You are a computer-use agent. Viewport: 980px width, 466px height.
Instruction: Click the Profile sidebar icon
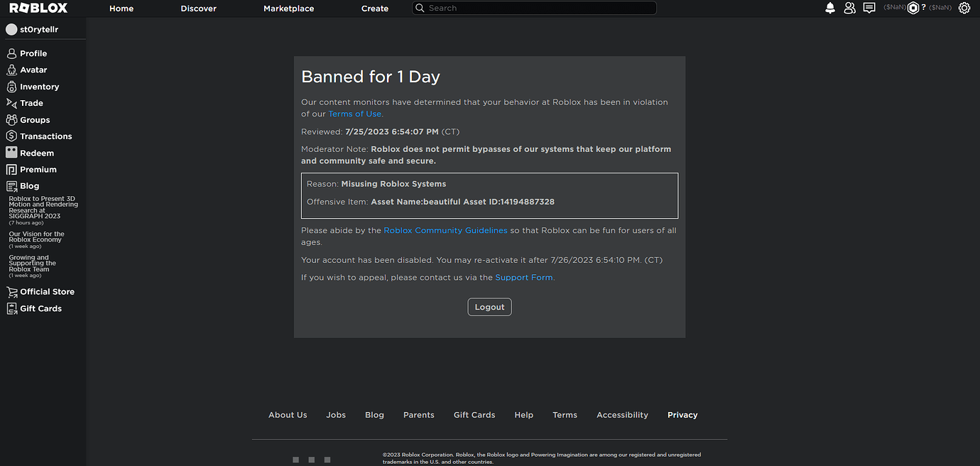click(x=11, y=53)
